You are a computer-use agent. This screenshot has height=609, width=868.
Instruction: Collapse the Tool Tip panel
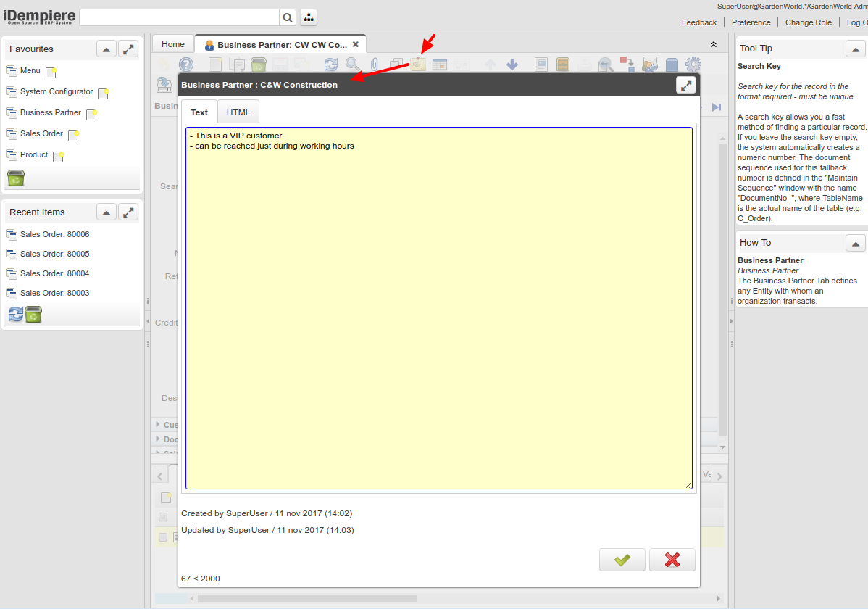(856, 49)
